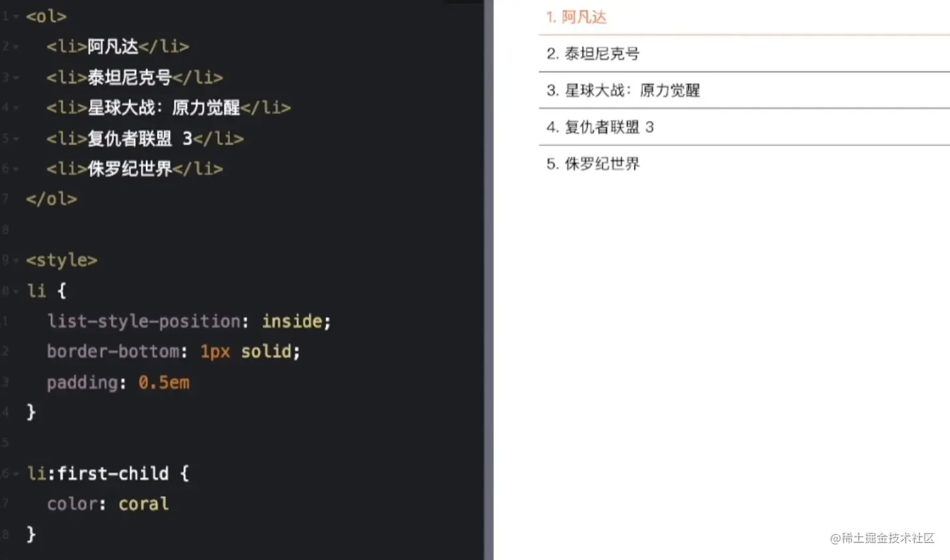This screenshot has height=560, width=950.
Task: Click the code line <li>泰坦尼克号</li>
Action: coord(135,77)
